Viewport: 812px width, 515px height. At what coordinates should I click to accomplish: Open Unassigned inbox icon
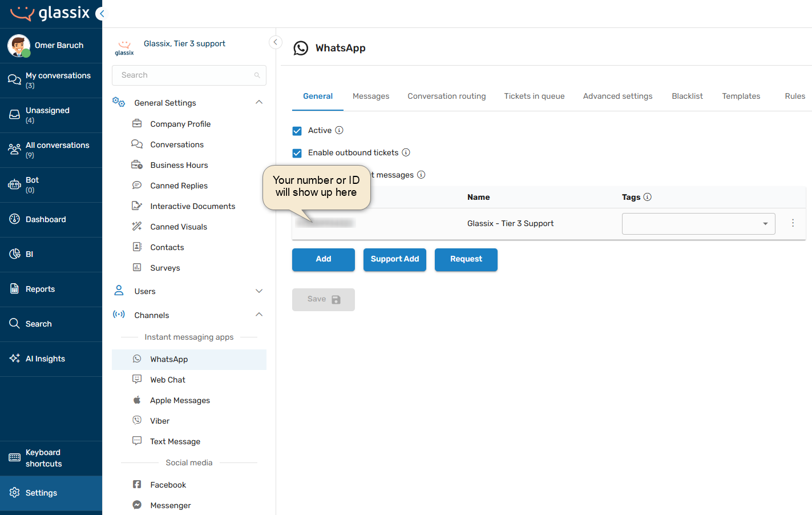14,115
